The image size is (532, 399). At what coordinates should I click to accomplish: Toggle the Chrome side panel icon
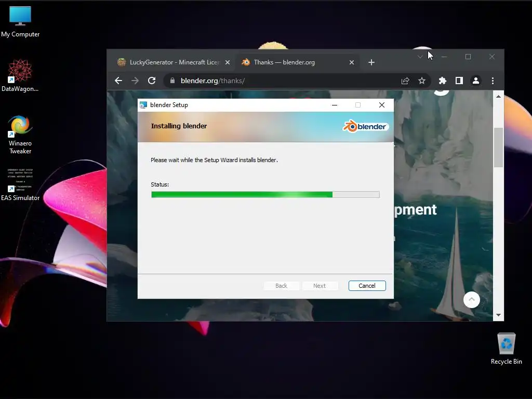tap(459, 81)
